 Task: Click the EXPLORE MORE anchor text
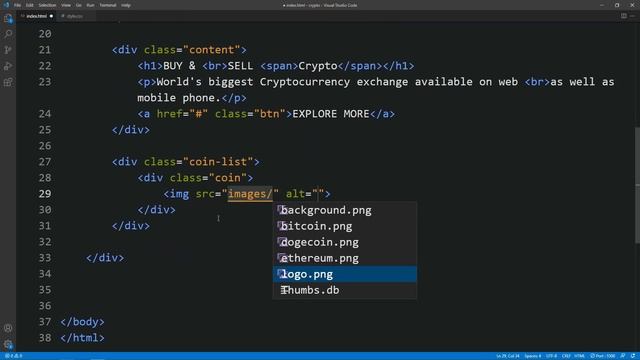pyautogui.click(x=331, y=114)
